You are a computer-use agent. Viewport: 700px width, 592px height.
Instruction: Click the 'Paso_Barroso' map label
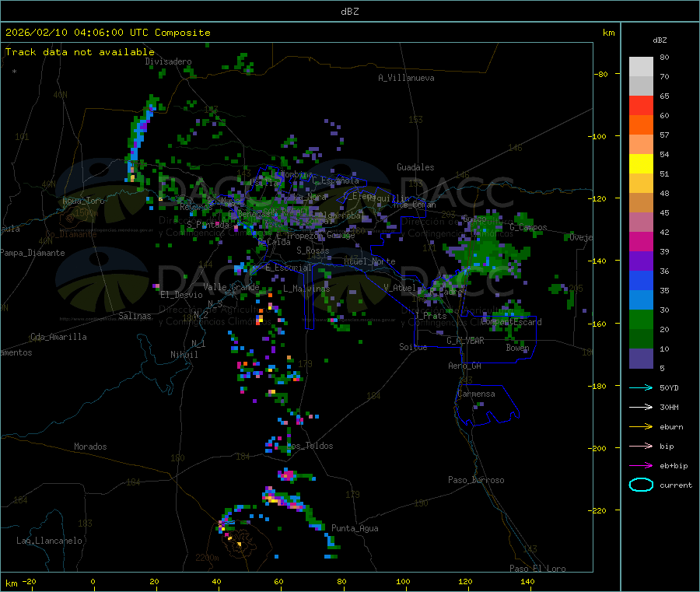[476, 480]
